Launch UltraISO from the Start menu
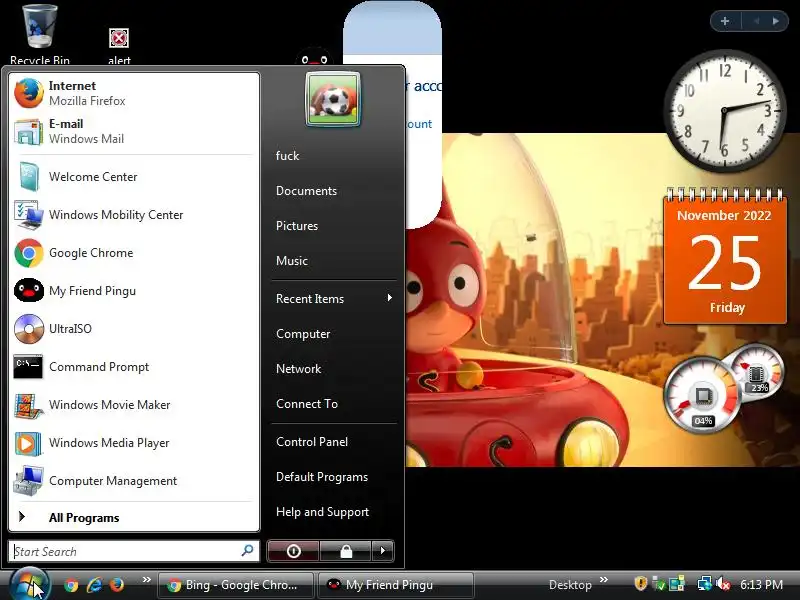 click(x=134, y=329)
